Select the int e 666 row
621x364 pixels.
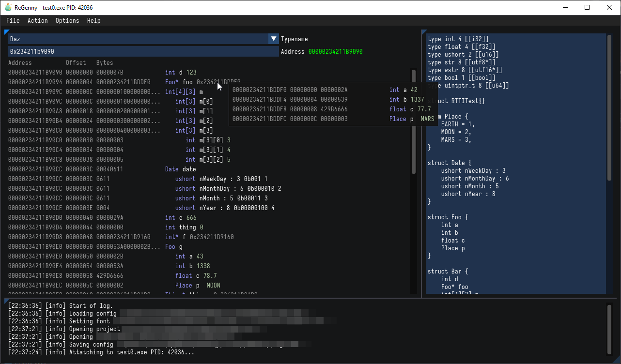pyautogui.click(x=180, y=217)
